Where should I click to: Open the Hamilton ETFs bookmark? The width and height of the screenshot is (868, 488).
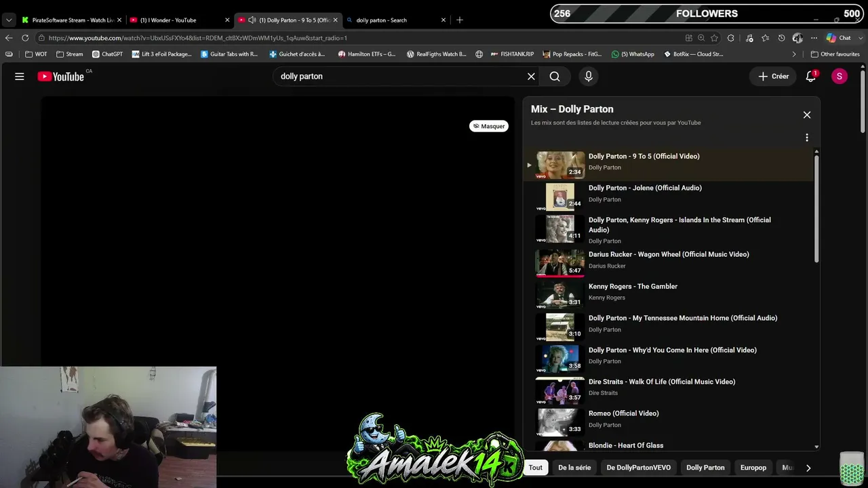click(x=367, y=54)
